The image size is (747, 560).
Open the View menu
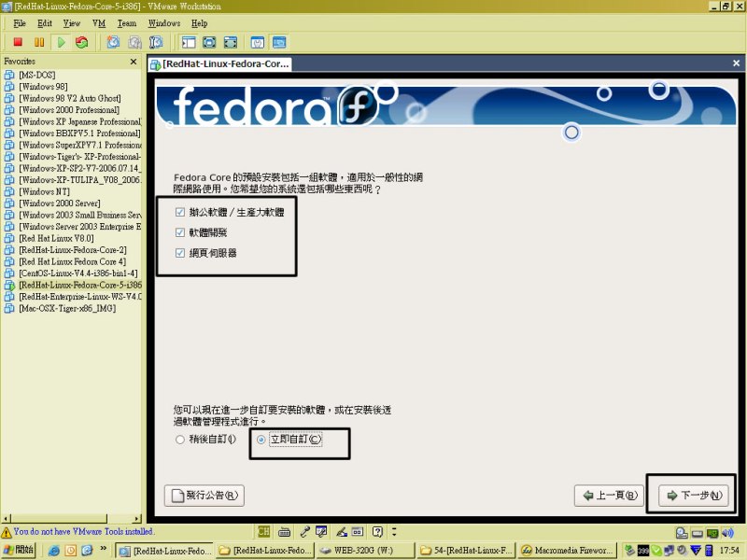72,23
